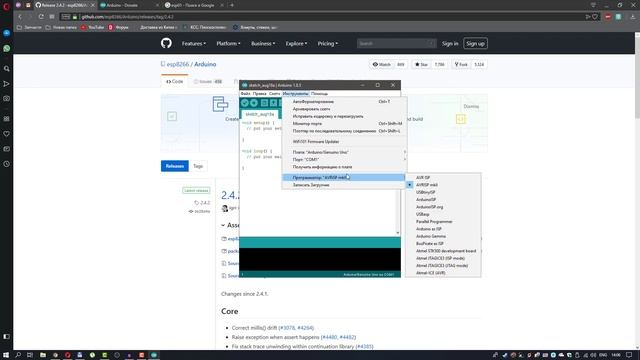640x360 pixels.
Task: Click the Arduino Open sketch icon
Action: (x=273, y=103)
